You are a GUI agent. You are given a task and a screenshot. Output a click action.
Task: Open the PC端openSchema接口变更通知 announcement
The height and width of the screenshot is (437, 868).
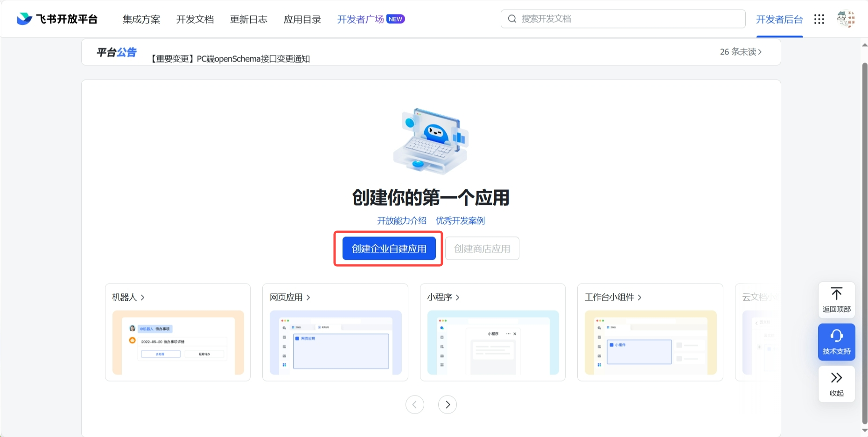[230, 59]
